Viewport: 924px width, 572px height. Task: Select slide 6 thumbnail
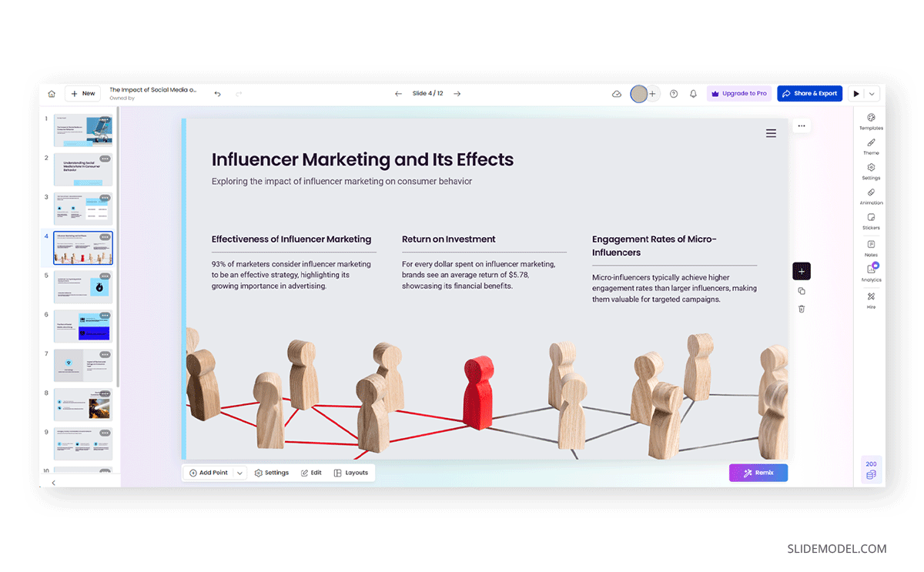(x=83, y=326)
